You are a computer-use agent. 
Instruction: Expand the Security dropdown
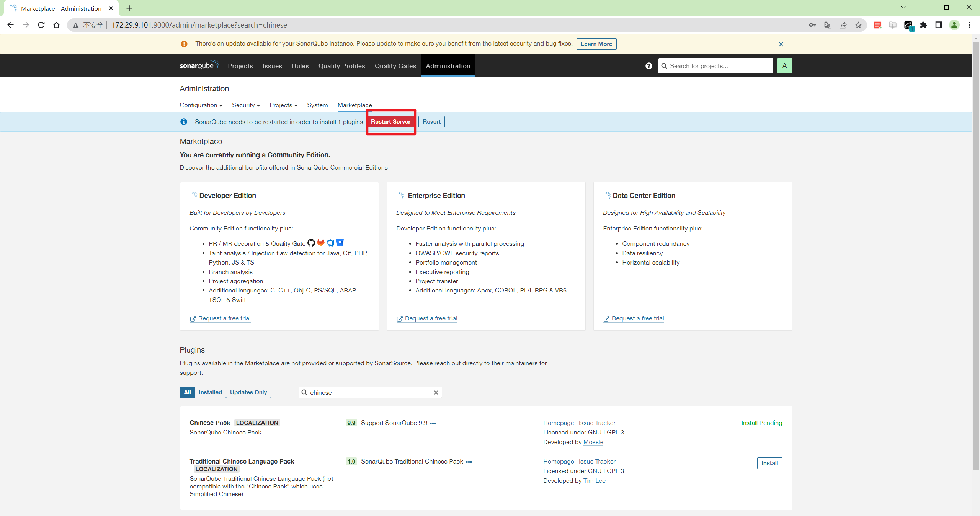pyautogui.click(x=245, y=105)
